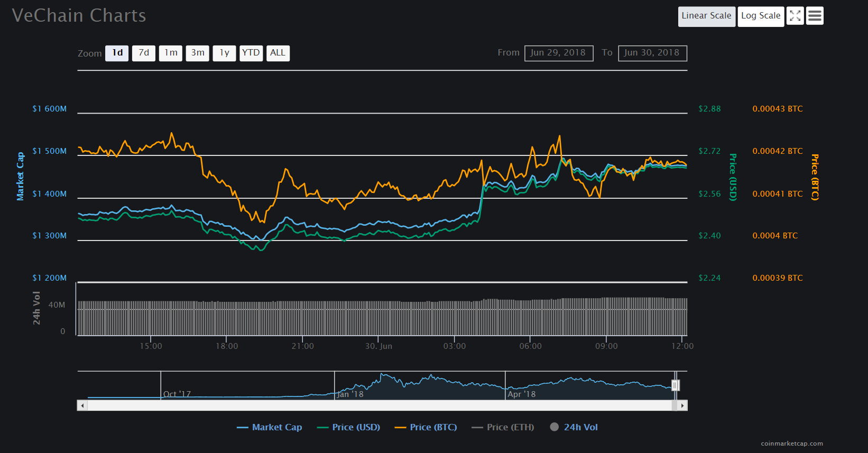Set zoom to YTD
This screenshot has height=453, width=868.
click(251, 53)
